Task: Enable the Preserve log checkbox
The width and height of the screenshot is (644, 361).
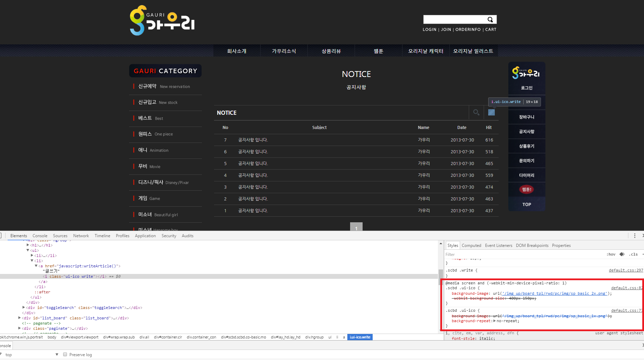Action: click(65, 354)
